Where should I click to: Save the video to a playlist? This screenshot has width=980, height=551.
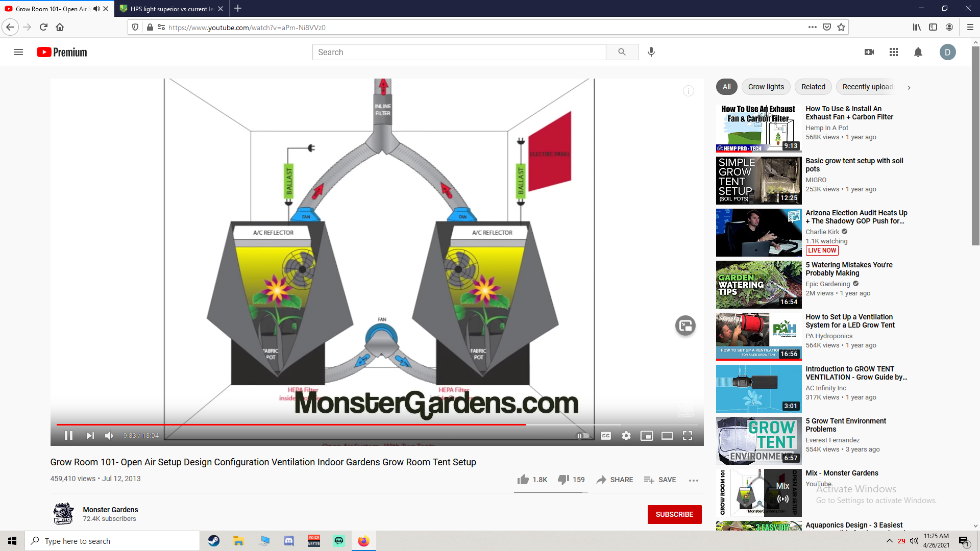click(660, 480)
